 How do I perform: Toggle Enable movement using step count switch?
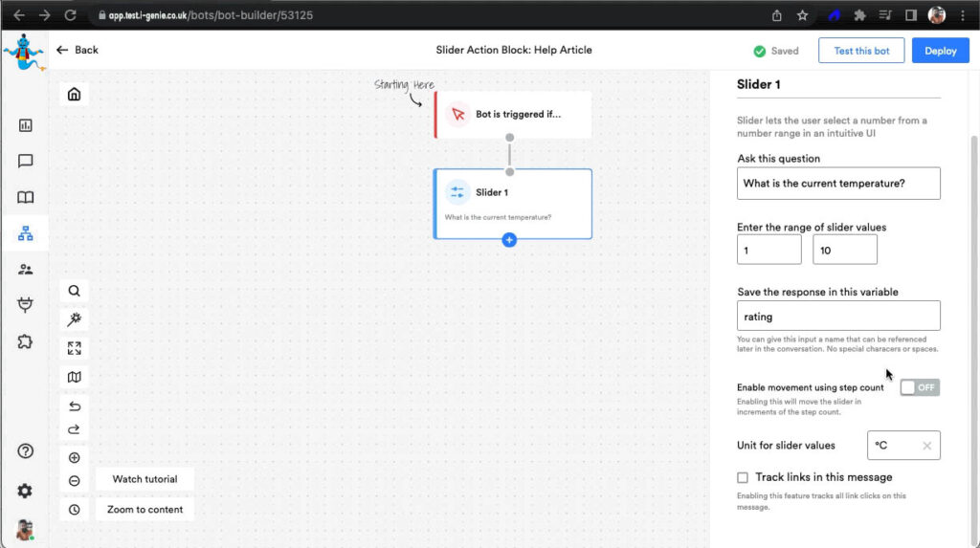pos(919,387)
